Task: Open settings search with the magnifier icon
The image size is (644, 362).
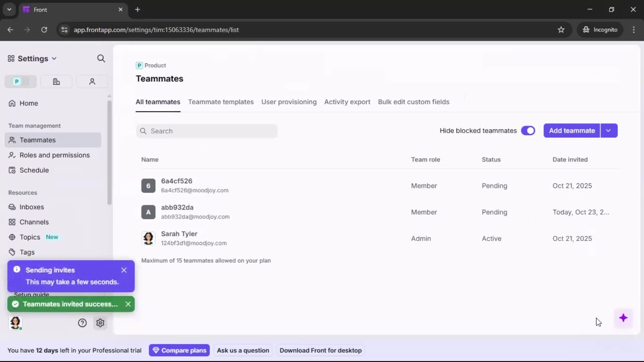Action: click(101, 58)
